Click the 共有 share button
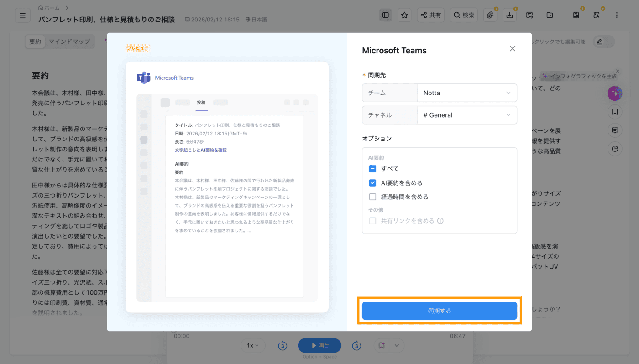The height and width of the screenshot is (364, 639). [431, 15]
